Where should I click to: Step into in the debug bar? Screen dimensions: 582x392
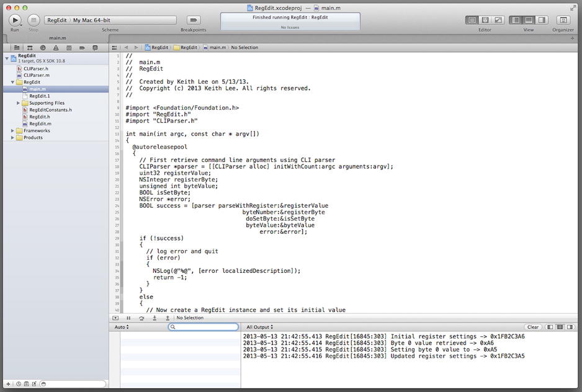(154, 318)
